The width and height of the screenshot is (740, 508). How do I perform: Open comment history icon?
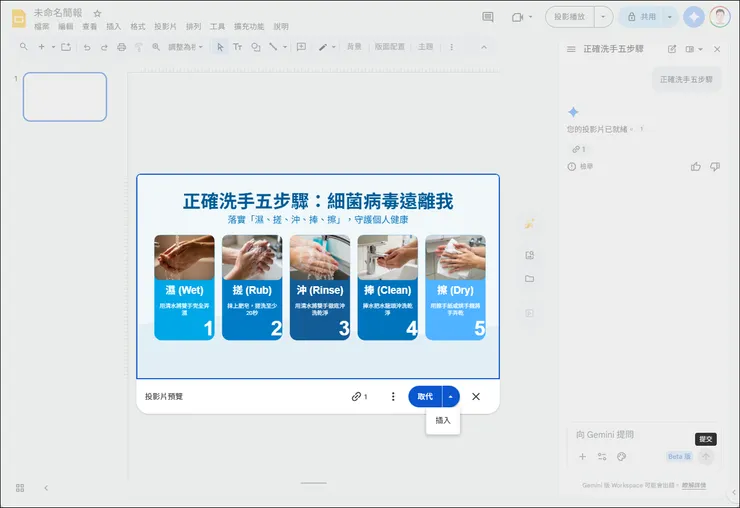pos(488,17)
